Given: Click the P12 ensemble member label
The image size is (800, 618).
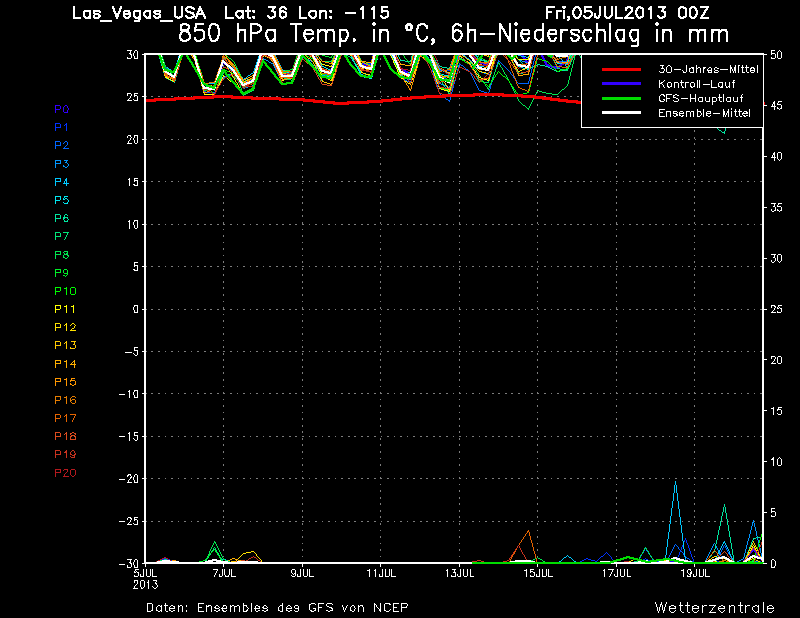Looking at the screenshot, I should point(65,327).
